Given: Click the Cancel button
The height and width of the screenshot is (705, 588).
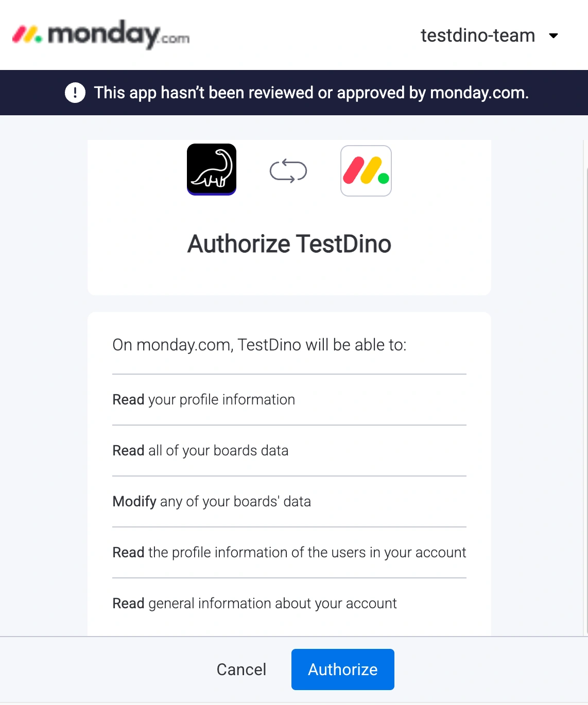Looking at the screenshot, I should coord(241,669).
